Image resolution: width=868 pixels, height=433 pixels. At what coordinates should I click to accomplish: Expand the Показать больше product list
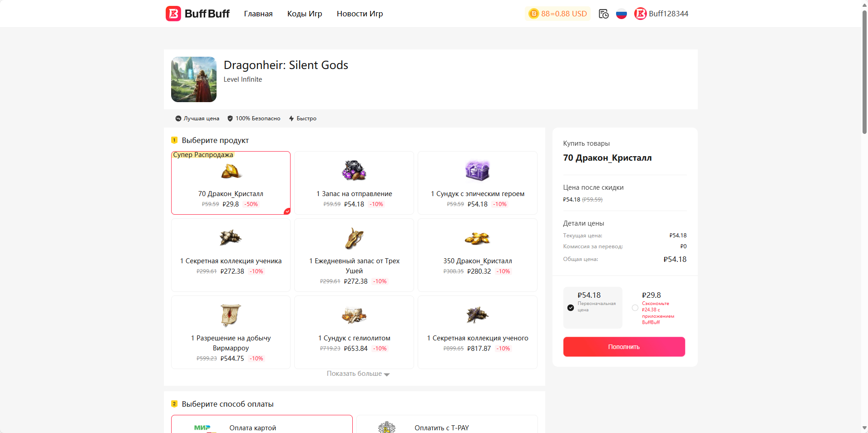pyautogui.click(x=354, y=374)
